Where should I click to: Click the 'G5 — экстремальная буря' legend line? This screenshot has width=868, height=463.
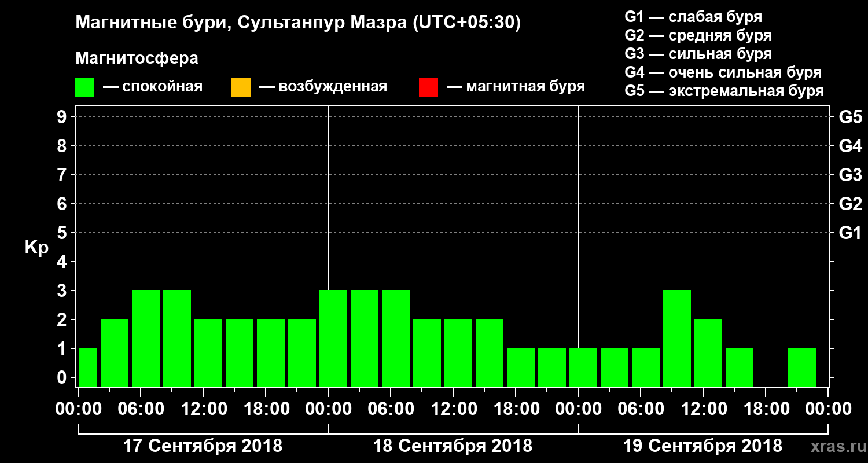click(724, 91)
